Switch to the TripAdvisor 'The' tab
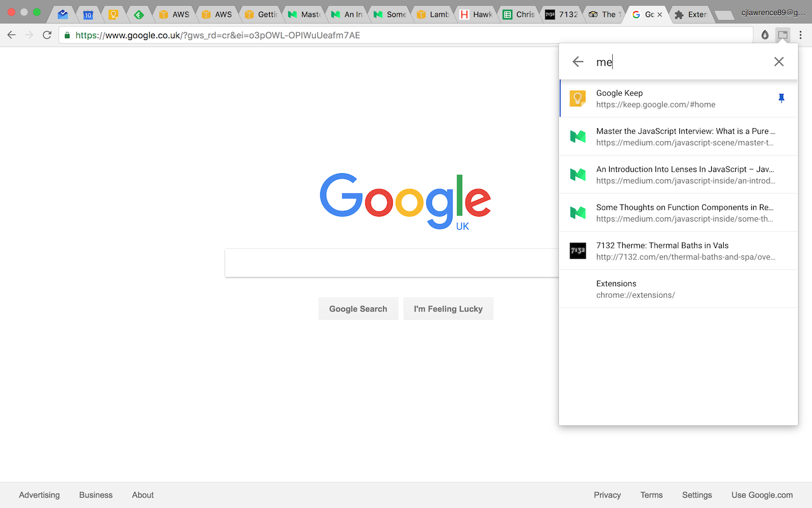This screenshot has width=812, height=508. click(x=604, y=14)
